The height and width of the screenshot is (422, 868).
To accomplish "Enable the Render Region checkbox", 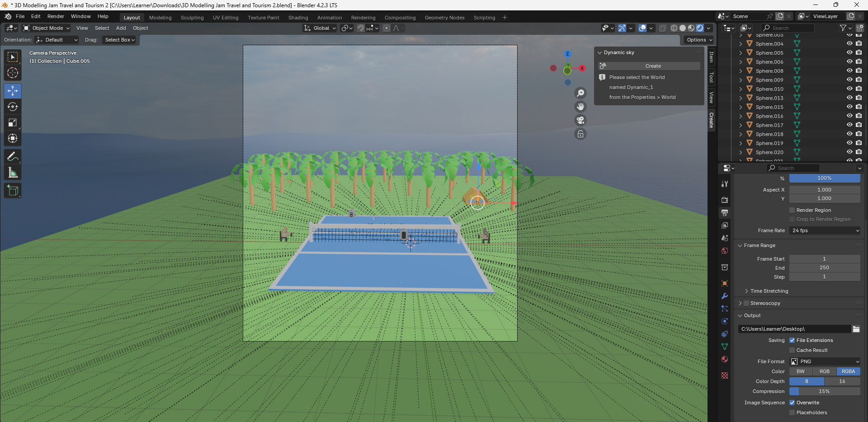I will [792, 210].
